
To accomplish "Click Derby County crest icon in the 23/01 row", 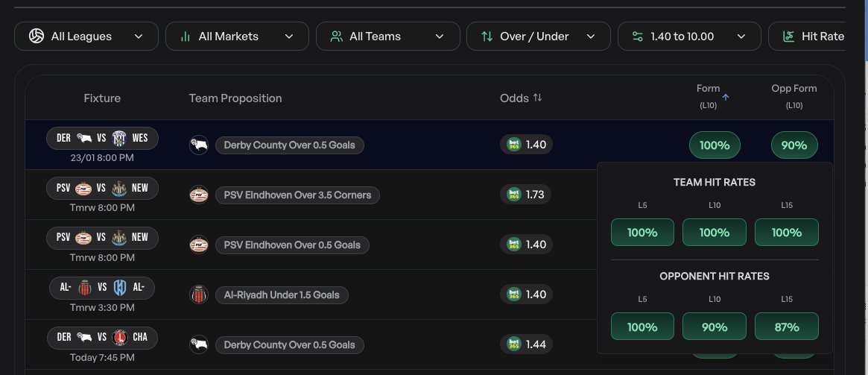I will pos(199,145).
